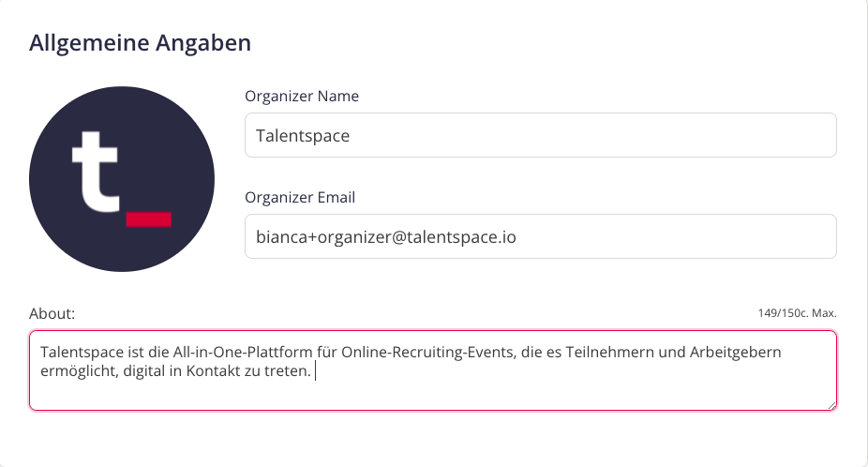Click the Talentspace logo avatar
This screenshot has width=868, height=467.
pos(122,179)
